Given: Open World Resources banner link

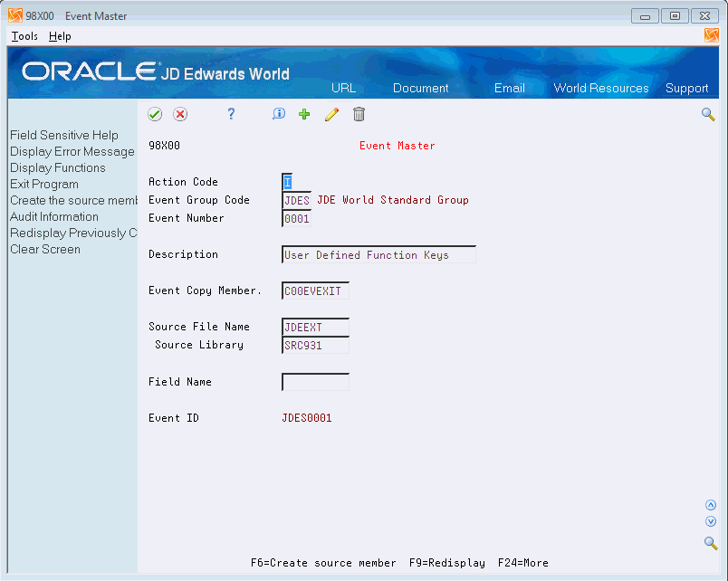Looking at the screenshot, I should [601, 88].
